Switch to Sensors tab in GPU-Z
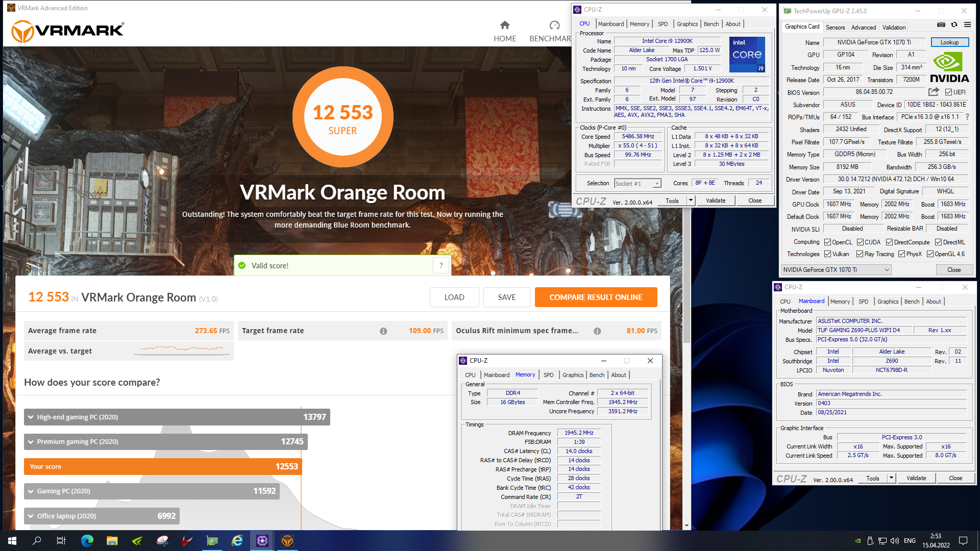Screen dimensions: 980x551 835,28
